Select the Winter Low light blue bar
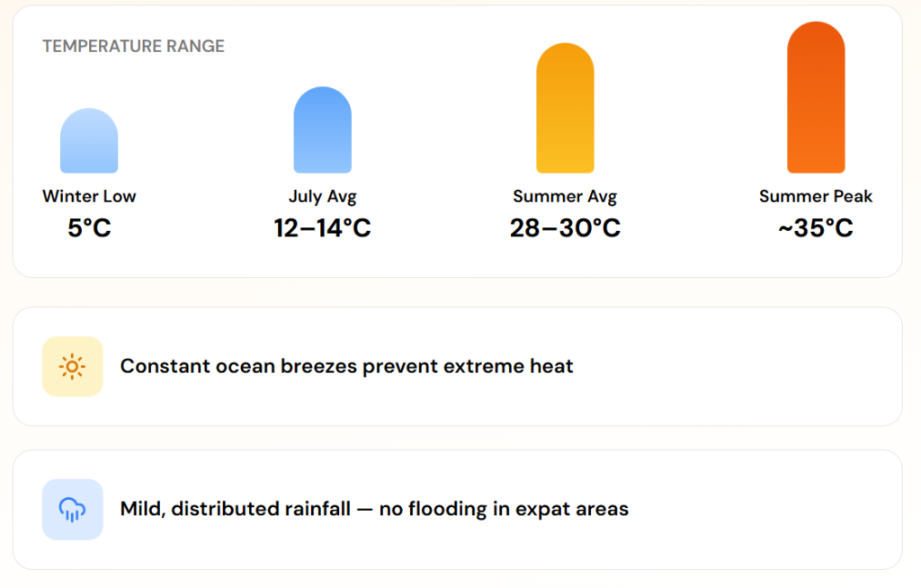This screenshot has height=588, width=921. [89, 141]
